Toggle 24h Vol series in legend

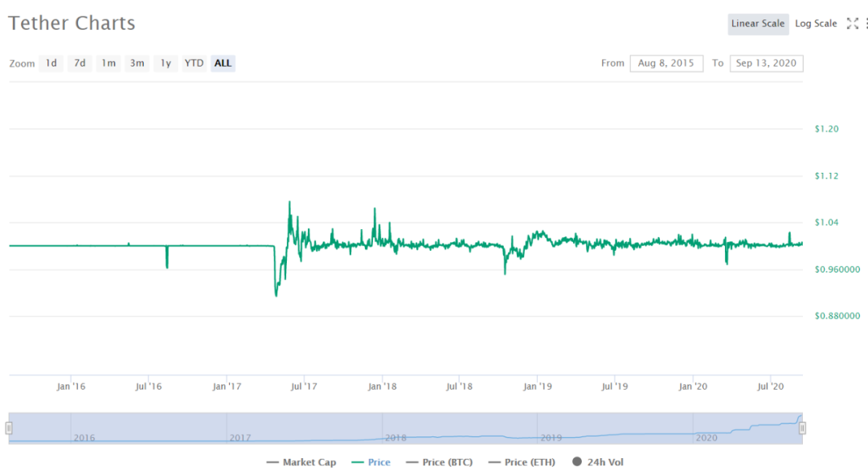tap(598, 462)
